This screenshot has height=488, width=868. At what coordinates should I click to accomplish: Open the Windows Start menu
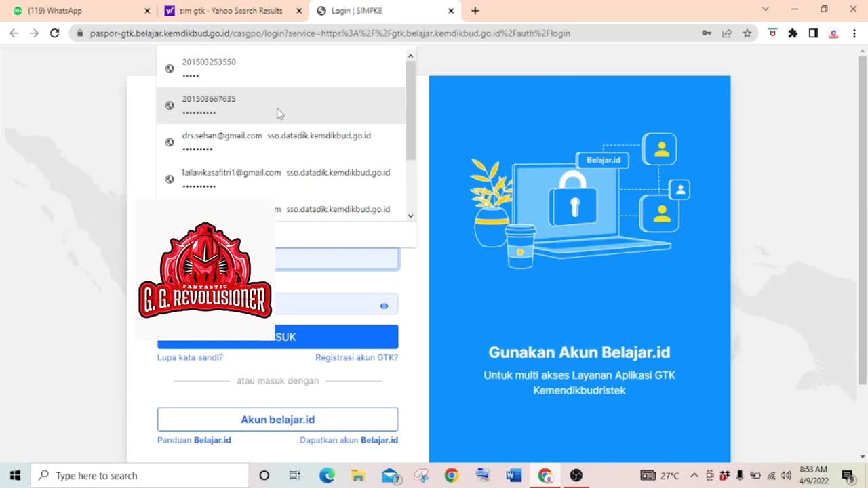coord(15,475)
